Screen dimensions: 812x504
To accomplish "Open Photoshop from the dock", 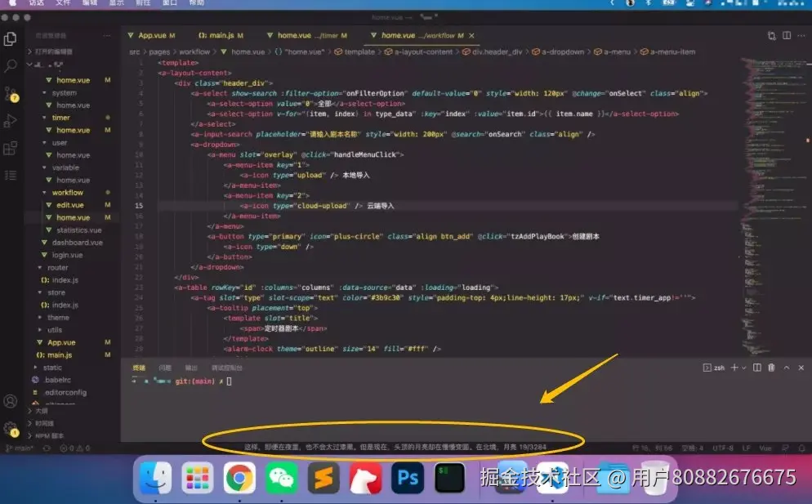I will (407, 478).
